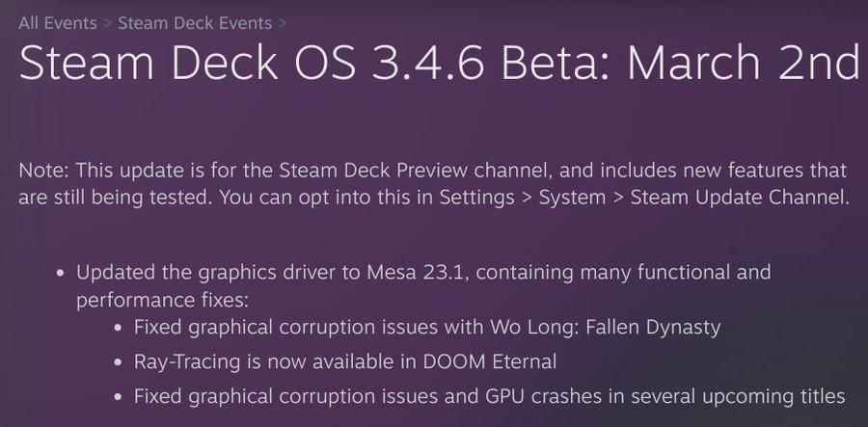Image resolution: width=868 pixels, height=427 pixels.
Task: Click the bullet dot before 'Updated the graphics driver'
Action: 60,273
